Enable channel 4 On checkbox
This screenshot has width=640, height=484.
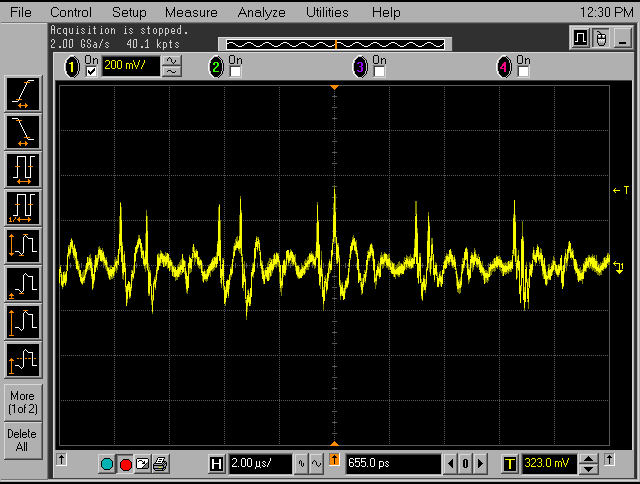[523, 72]
